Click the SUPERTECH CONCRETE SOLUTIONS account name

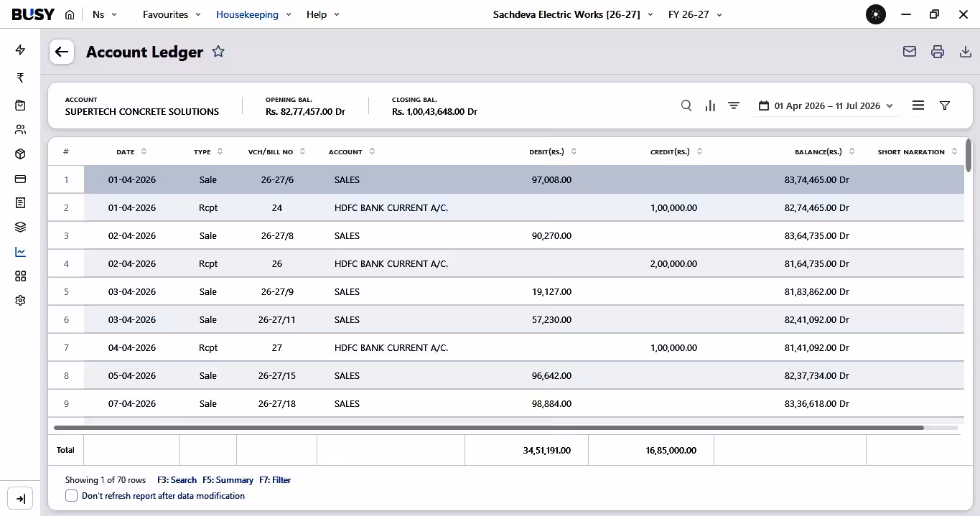[142, 112]
